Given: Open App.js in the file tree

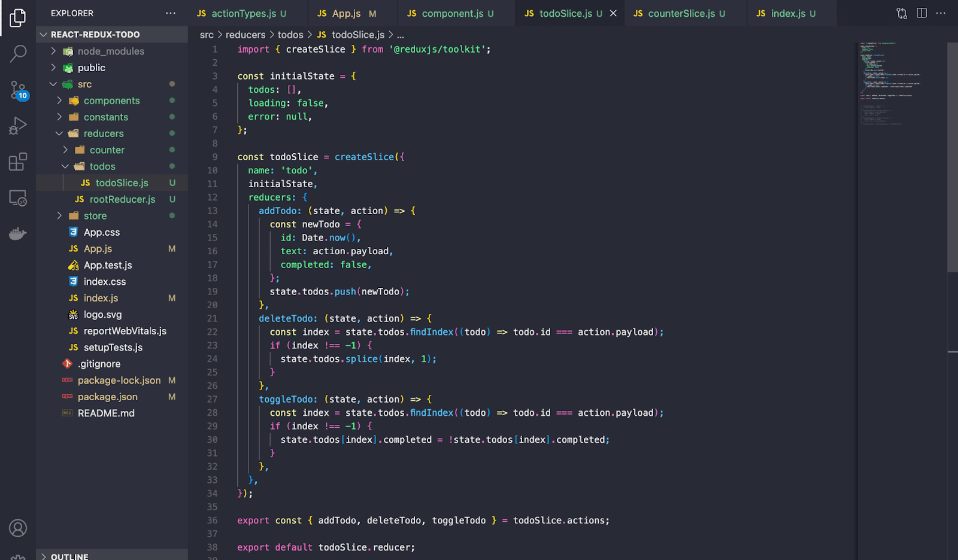Looking at the screenshot, I should (x=112, y=249).
